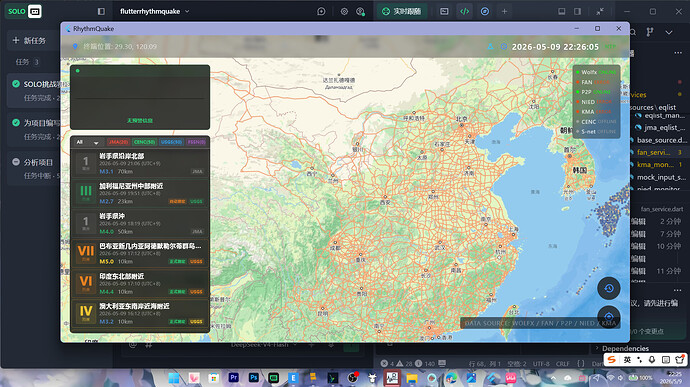Image resolution: width=690 pixels, height=387 pixels.
Task: Open history with round clock-arrow map button
Action: point(609,288)
